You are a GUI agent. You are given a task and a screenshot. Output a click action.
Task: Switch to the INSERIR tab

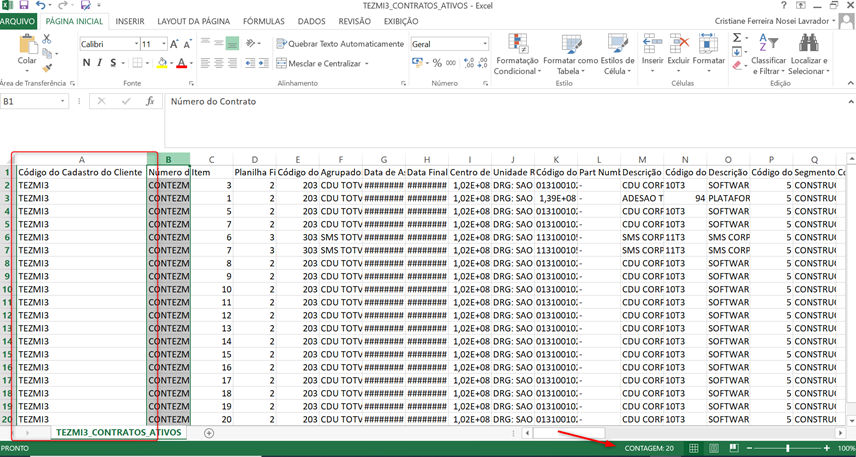tap(130, 22)
